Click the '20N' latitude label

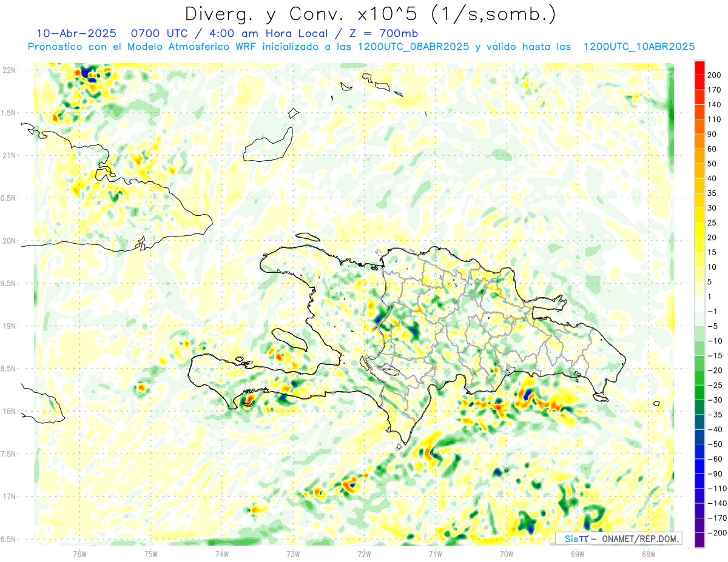click(8, 241)
